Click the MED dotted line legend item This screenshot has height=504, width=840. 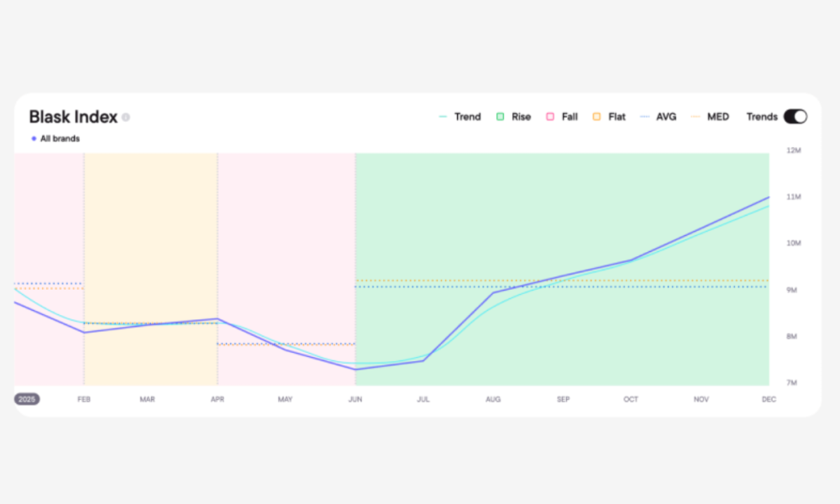(695, 117)
